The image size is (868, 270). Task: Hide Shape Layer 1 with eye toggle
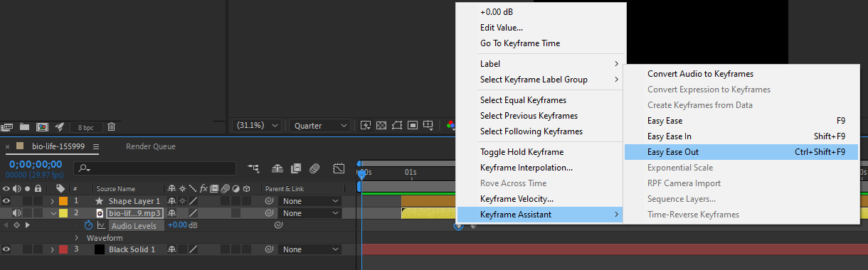6,201
